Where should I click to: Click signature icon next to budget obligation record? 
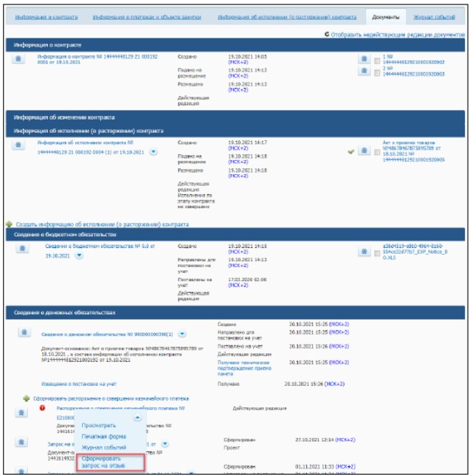22,248
